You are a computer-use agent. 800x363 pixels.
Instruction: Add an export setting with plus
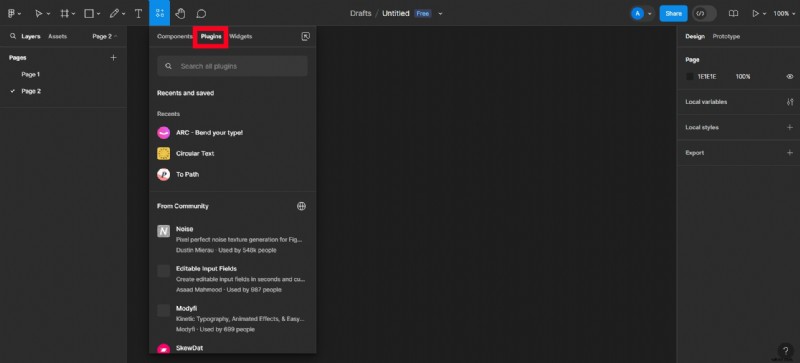(x=790, y=153)
